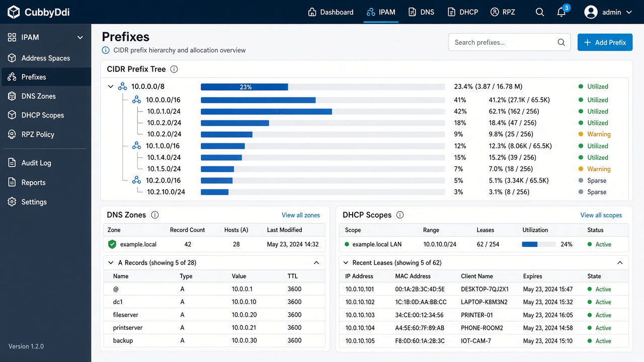Open the search magnifier in top bar

(x=540, y=12)
